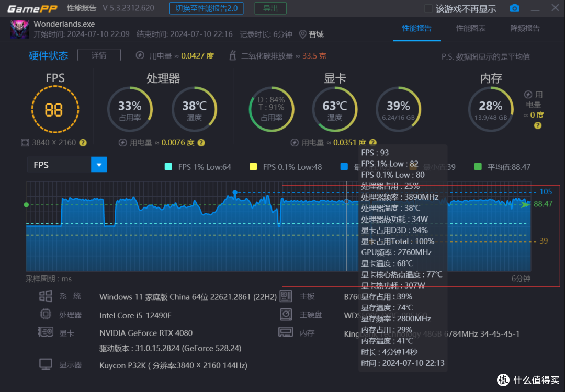
Task: Click the 详情 details button
Action: point(99,55)
